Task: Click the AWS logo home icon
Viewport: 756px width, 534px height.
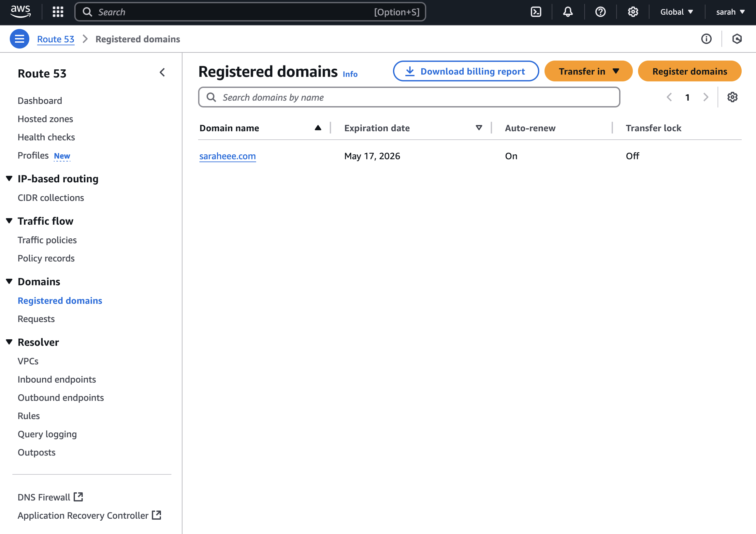Action: (21, 11)
